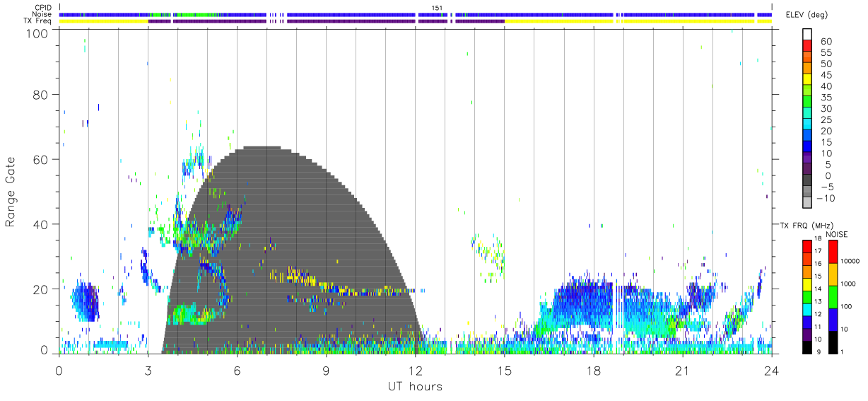The height and width of the screenshot is (401, 868).
Task: Click the 17 label on TX FRQ colorbar
Action: point(817,251)
